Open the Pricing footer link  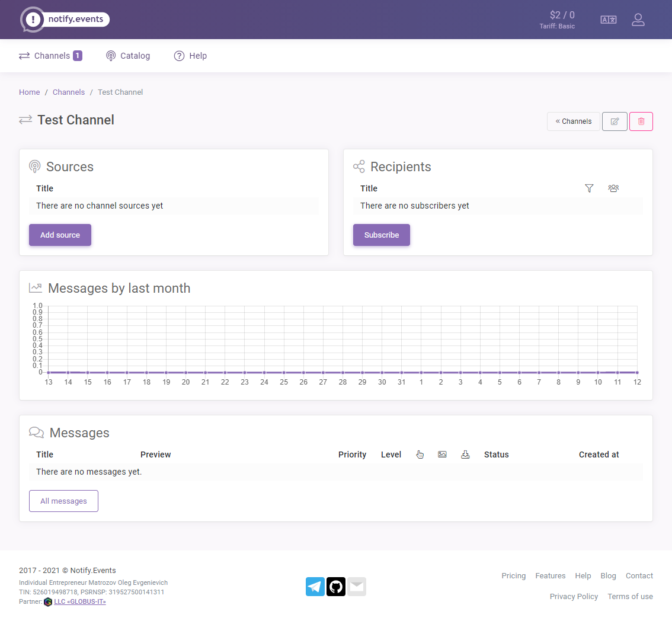[513, 575]
